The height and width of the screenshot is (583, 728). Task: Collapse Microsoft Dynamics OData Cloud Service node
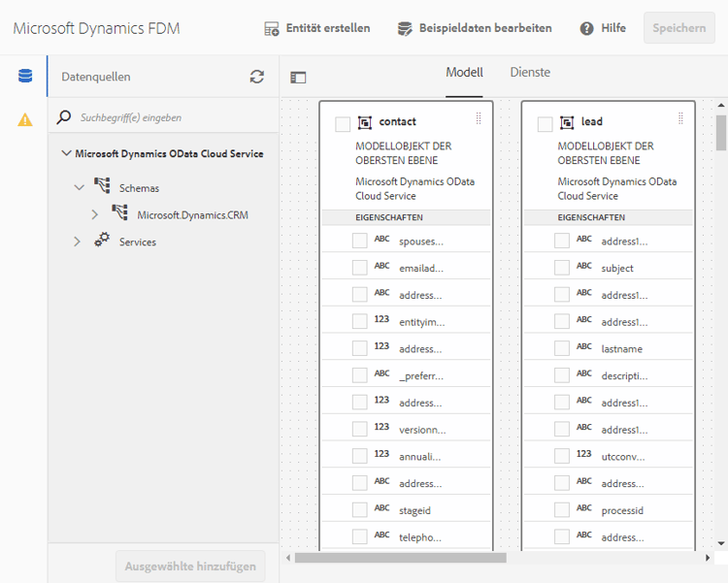point(66,153)
